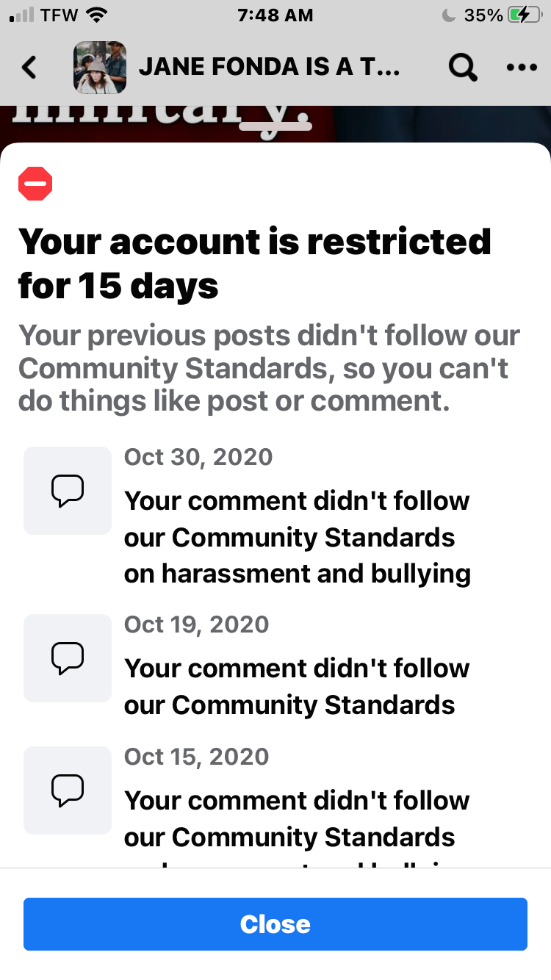Tap the red restricted stop icon
Screen dimensions: 551x980
pos(35,184)
